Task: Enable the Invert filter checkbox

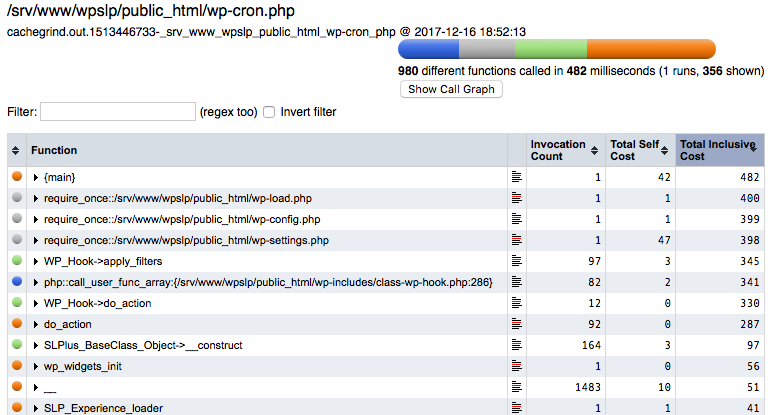Action: (269, 112)
